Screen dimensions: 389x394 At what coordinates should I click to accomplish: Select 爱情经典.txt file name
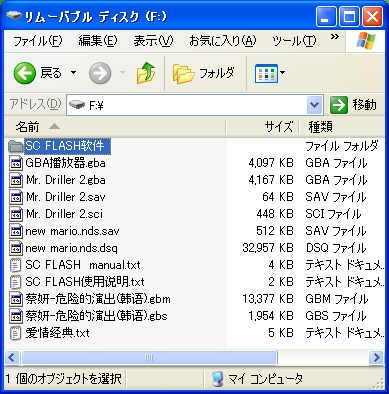[57, 333]
